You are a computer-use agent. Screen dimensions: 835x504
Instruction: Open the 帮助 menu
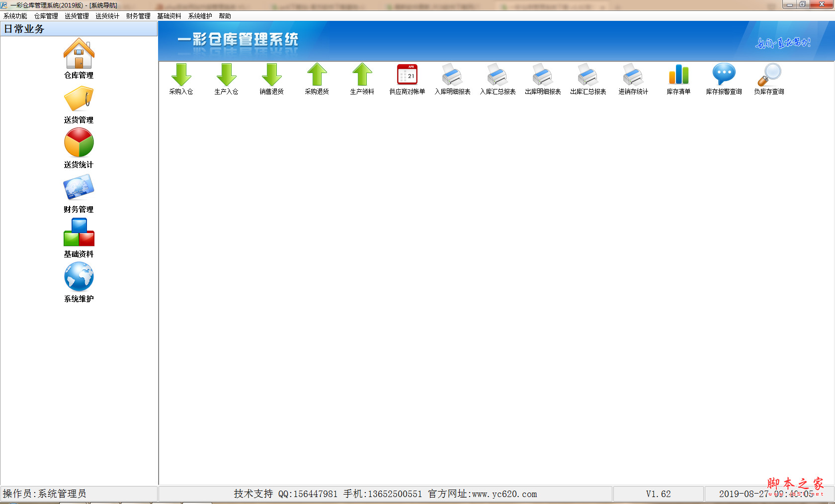[225, 16]
